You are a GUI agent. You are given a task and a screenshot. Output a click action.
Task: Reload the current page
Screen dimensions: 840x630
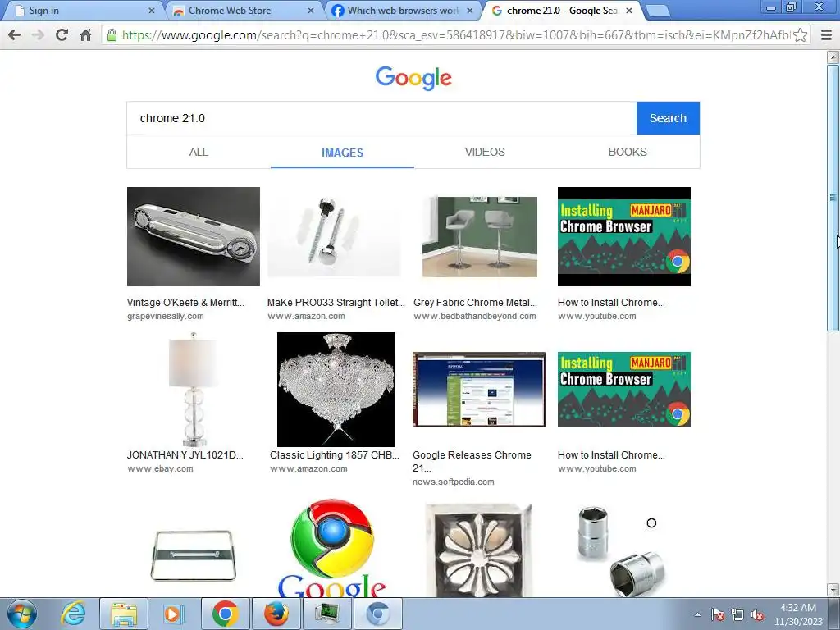[62, 35]
